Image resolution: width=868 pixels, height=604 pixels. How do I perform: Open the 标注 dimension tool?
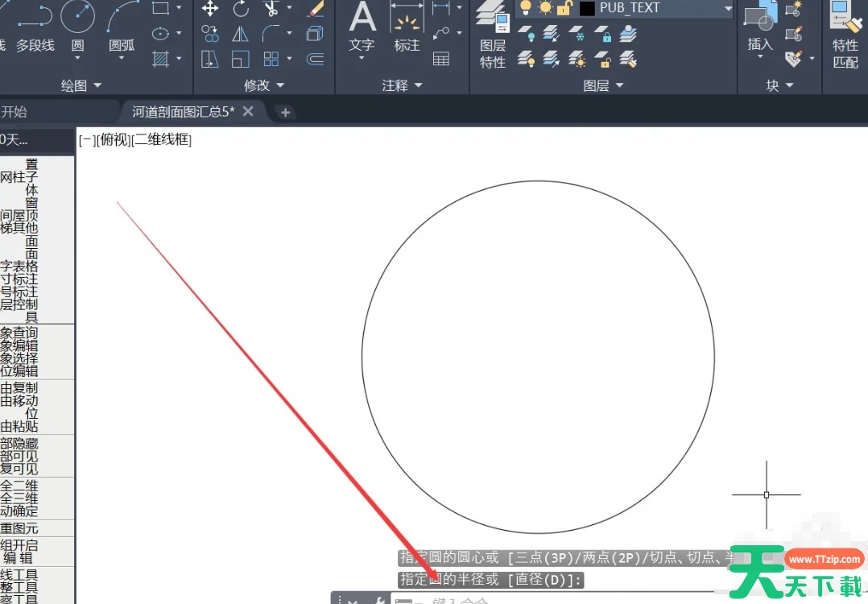tap(407, 25)
